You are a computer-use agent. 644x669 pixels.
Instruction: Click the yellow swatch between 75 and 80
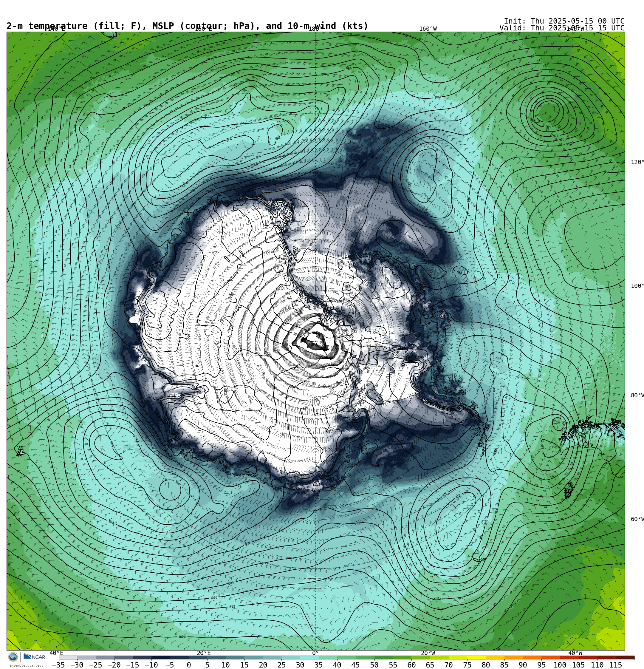476,657
